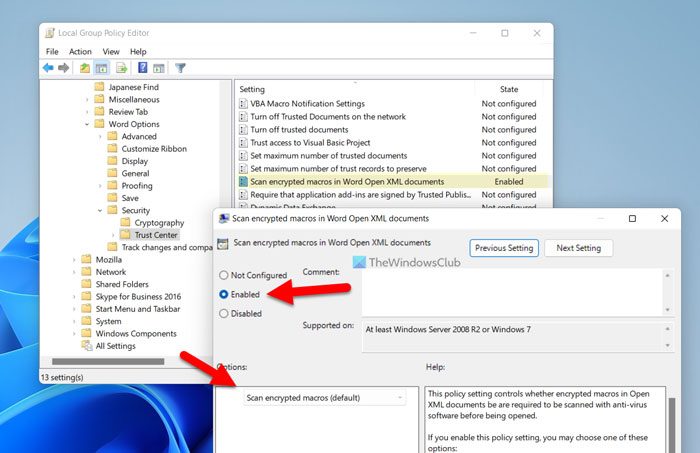Screen dimensions: 700x453
Task: Select 'Require that application add-ins are signed' setting
Action: coord(360,195)
